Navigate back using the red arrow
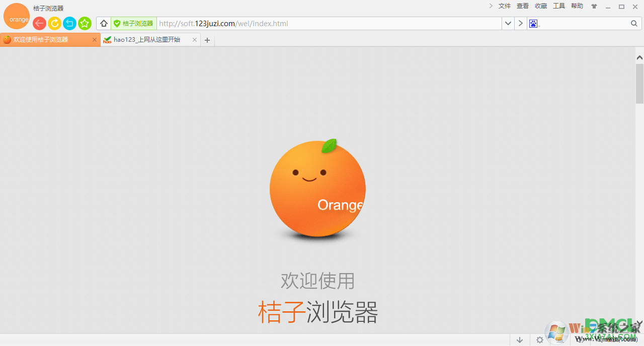 (x=39, y=23)
